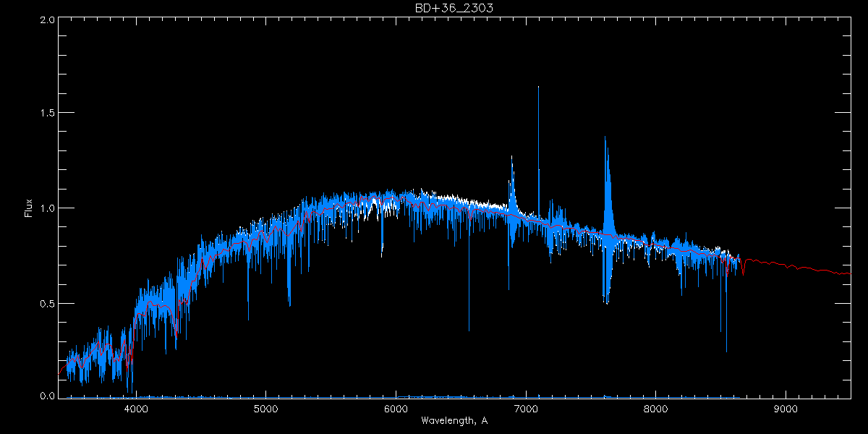The width and height of the screenshot is (868, 434).
Task: Select the 6000 wavelength tick label
Action: (396, 407)
